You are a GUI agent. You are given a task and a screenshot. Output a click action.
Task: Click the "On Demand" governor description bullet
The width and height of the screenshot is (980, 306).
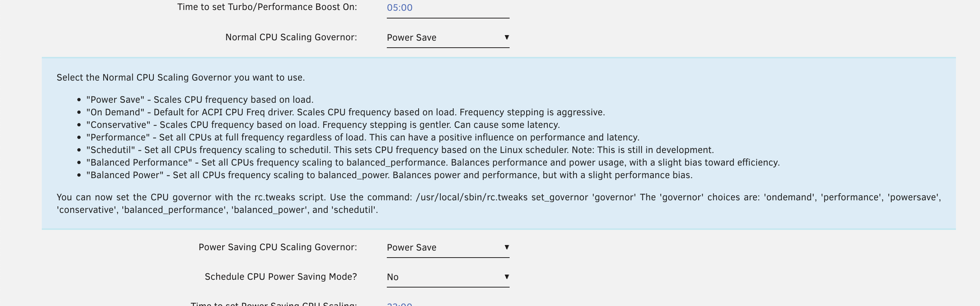345,112
